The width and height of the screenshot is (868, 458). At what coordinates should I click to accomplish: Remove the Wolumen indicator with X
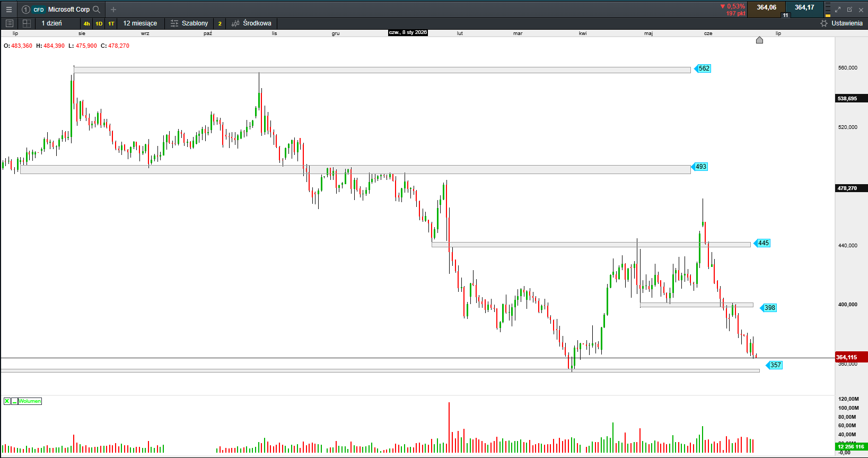7,401
